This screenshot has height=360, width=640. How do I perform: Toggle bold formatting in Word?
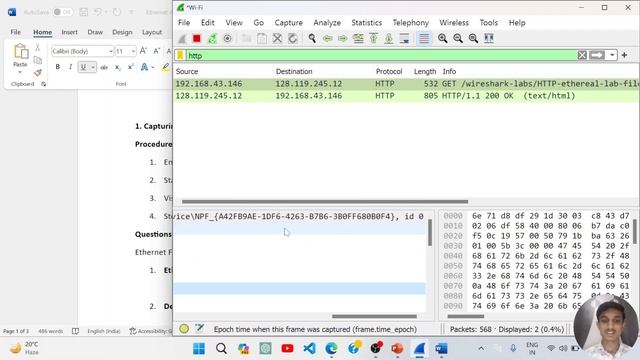[x=58, y=67]
